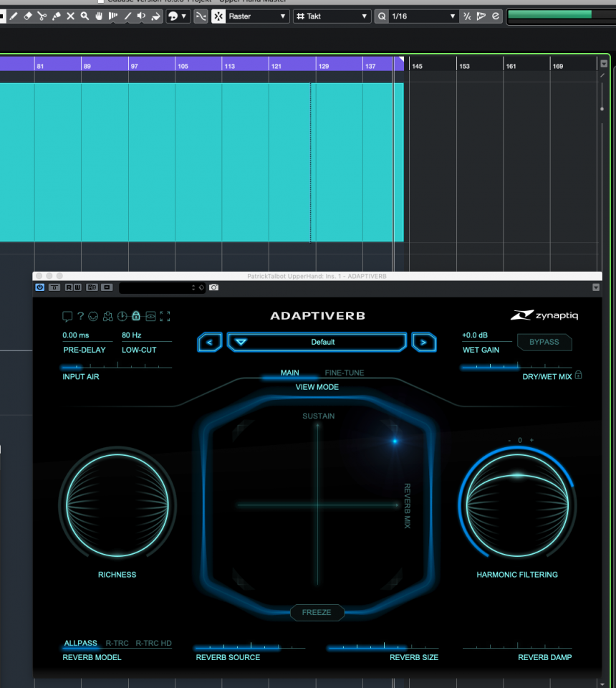The width and height of the screenshot is (616, 688).
Task: Open the color tool menu
Action: [178, 16]
